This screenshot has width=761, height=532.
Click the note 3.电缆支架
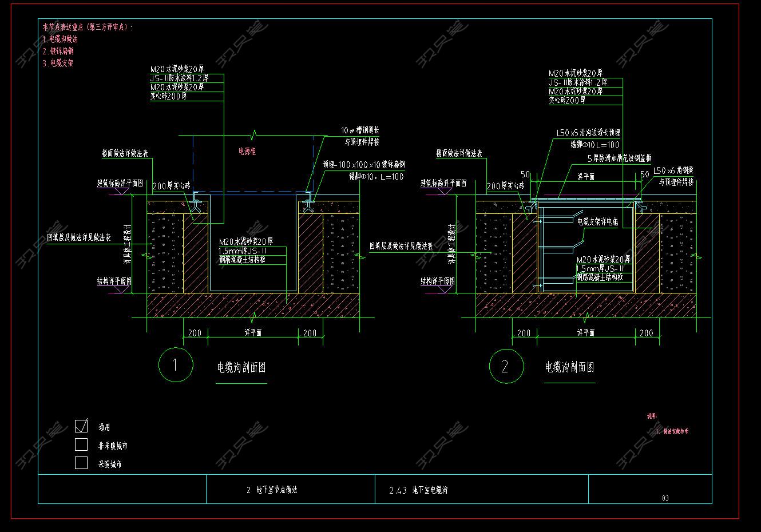[58, 63]
